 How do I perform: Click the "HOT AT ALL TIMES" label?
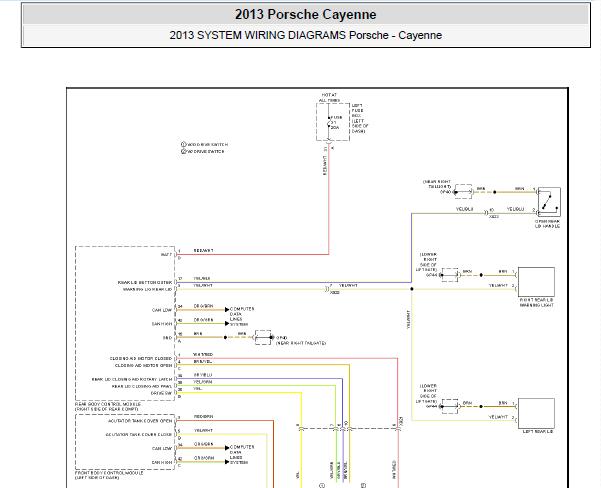pyautogui.click(x=329, y=97)
